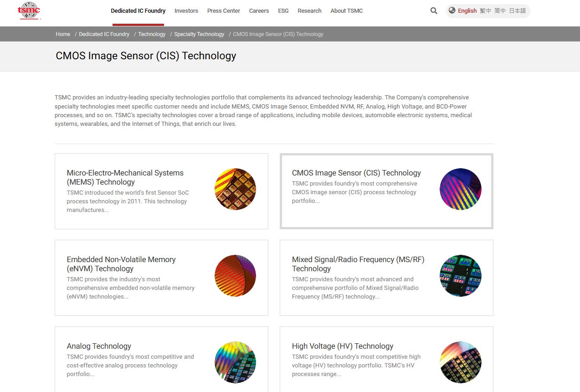
Task: Click Specialty Technology breadcrumb
Action: coord(199,34)
